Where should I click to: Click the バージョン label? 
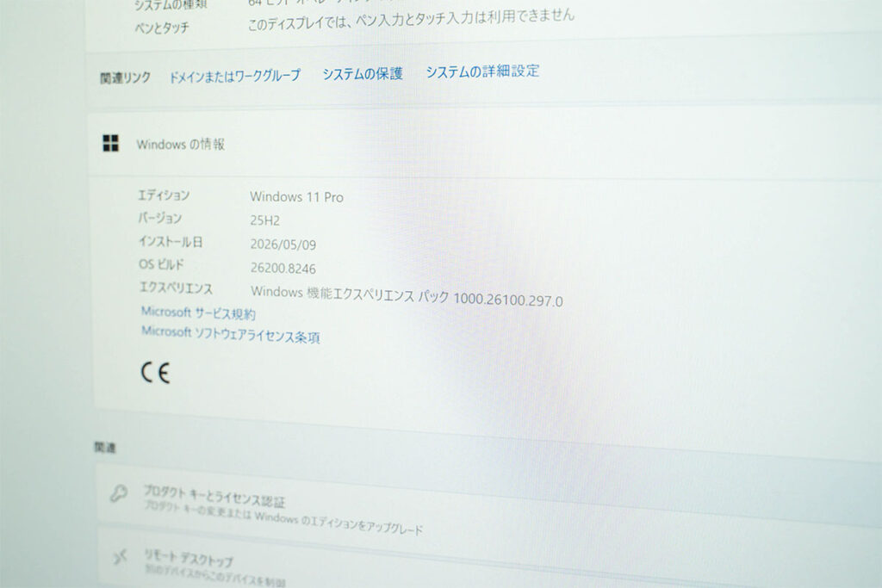(159, 218)
